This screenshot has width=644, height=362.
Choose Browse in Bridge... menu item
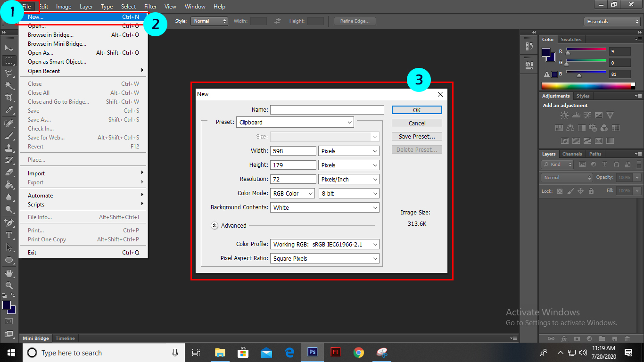click(x=83, y=35)
